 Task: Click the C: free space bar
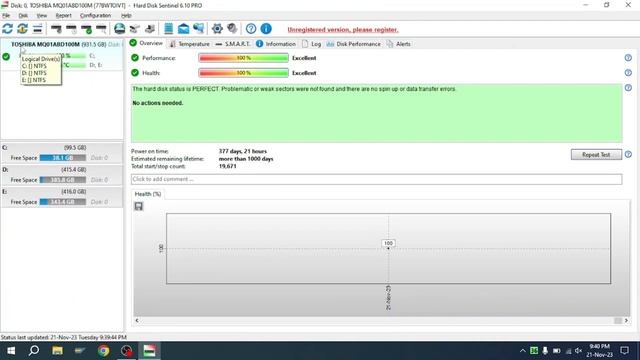coord(63,158)
